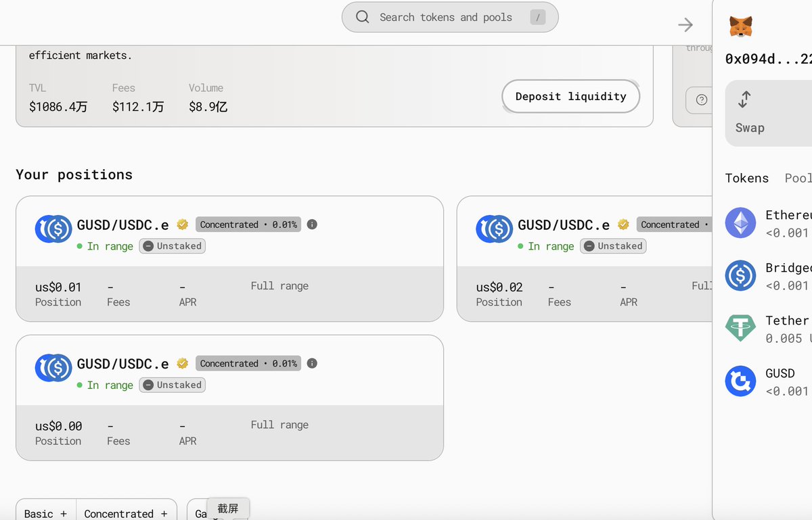Click the info icon in the us$0.01 position
The height and width of the screenshot is (520, 812).
pyautogui.click(x=312, y=224)
